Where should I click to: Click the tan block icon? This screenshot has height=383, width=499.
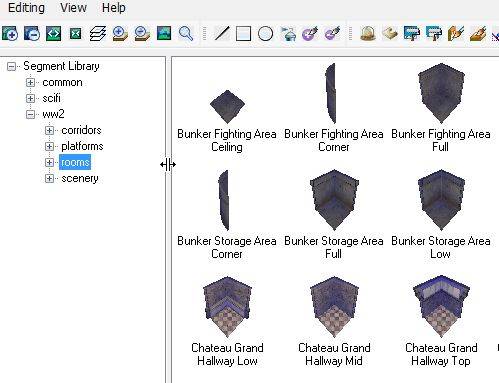point(390,33)
